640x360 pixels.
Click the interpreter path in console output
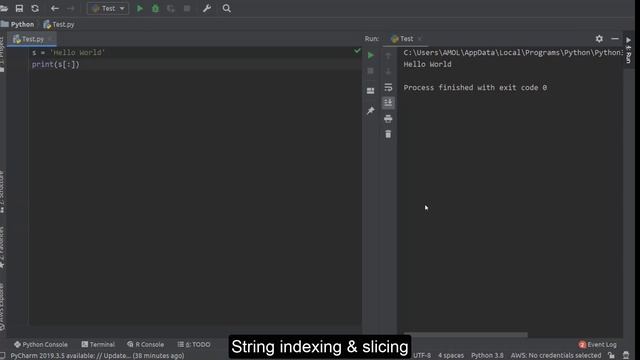pyautogui.click(x=513, y=53)
